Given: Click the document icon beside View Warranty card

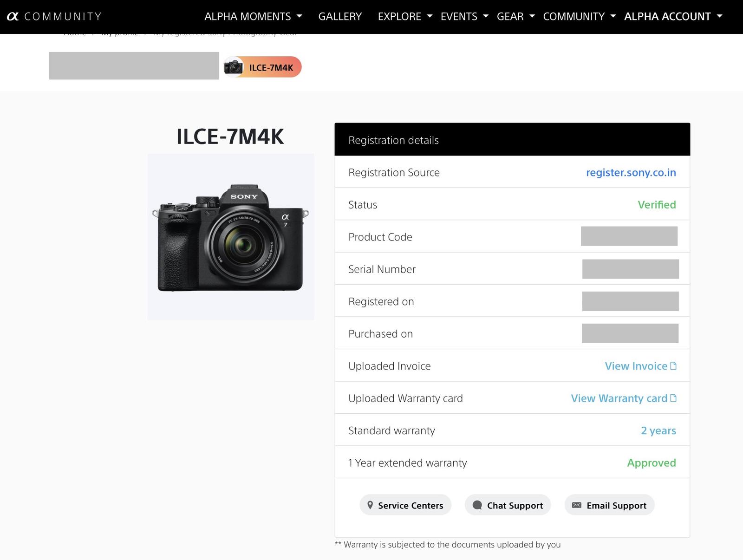Looking at the screenshot, I should pyautogui.click(x=673, y=398).
